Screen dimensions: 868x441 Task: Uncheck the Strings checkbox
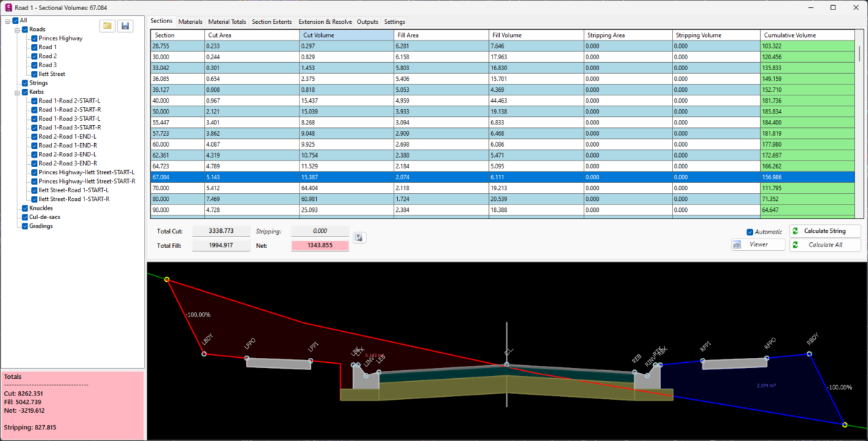pyautogui.click(x=25, y=83)
